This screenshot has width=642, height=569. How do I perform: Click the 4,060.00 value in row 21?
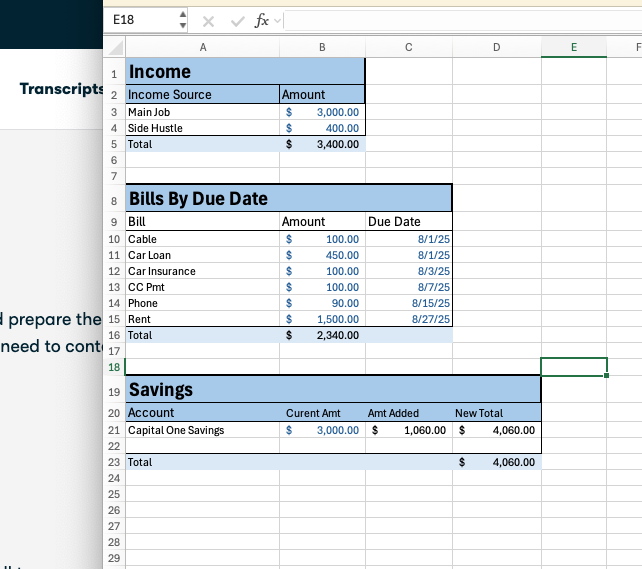pyautogui.click(x=497, y=430)
